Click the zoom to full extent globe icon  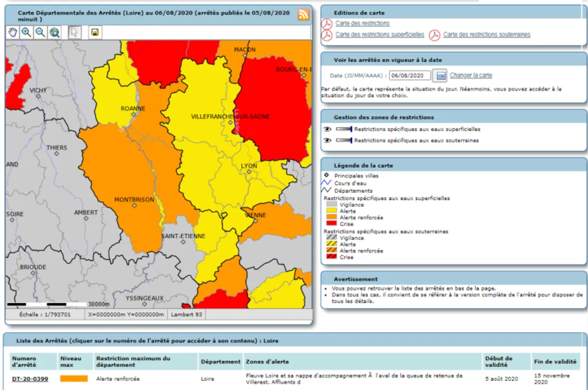55,33
